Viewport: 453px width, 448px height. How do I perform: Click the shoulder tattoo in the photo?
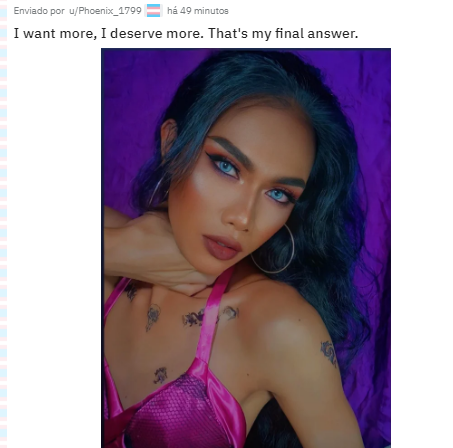[329, 352]
